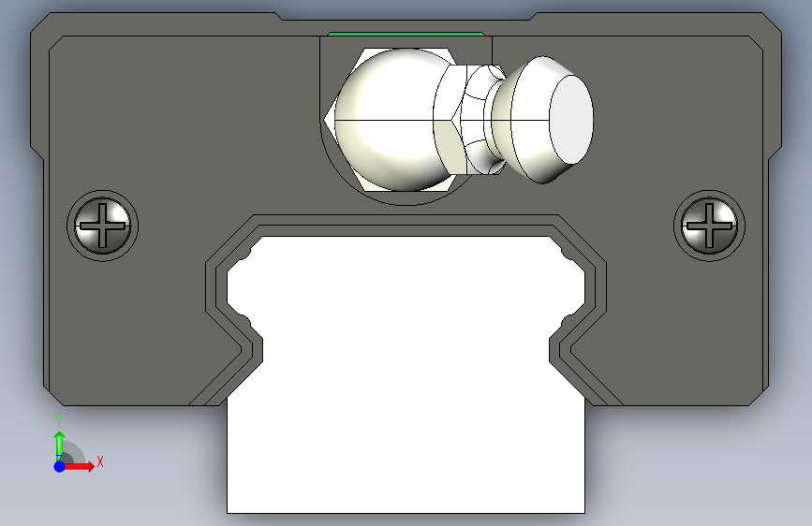The image size is (812, 526).
Task: Click the red X axis arrow
Action: pyautogui.click(x=80, y=466)
